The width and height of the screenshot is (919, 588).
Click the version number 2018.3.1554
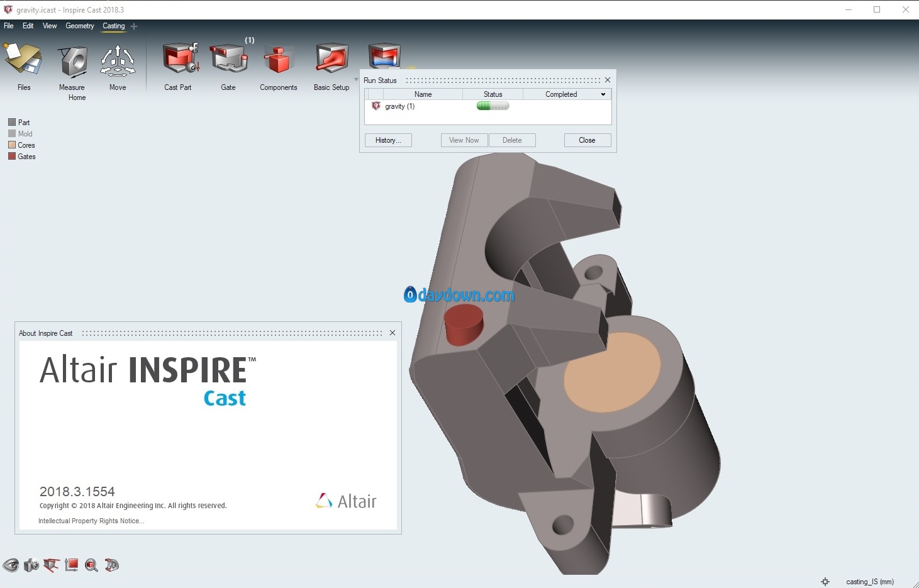77,491
